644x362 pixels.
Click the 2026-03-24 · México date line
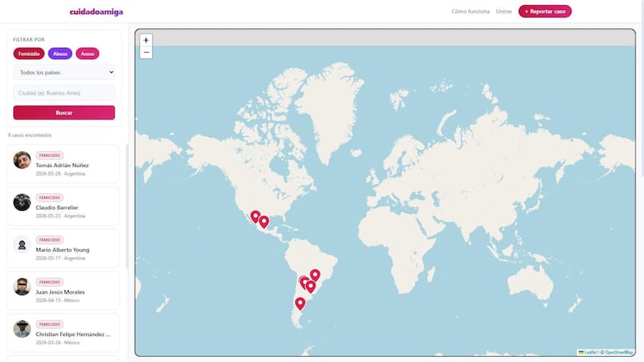pyautogui.click(x=58, y=343)
